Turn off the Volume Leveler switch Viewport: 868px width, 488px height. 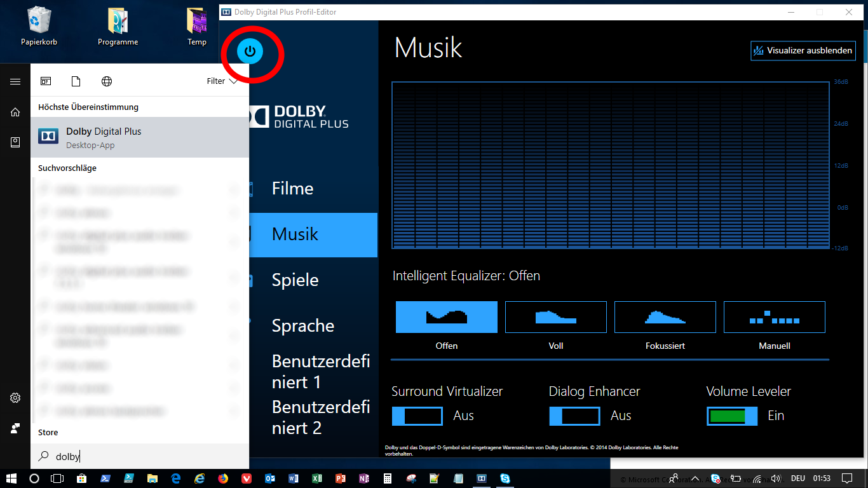point(732,416)
